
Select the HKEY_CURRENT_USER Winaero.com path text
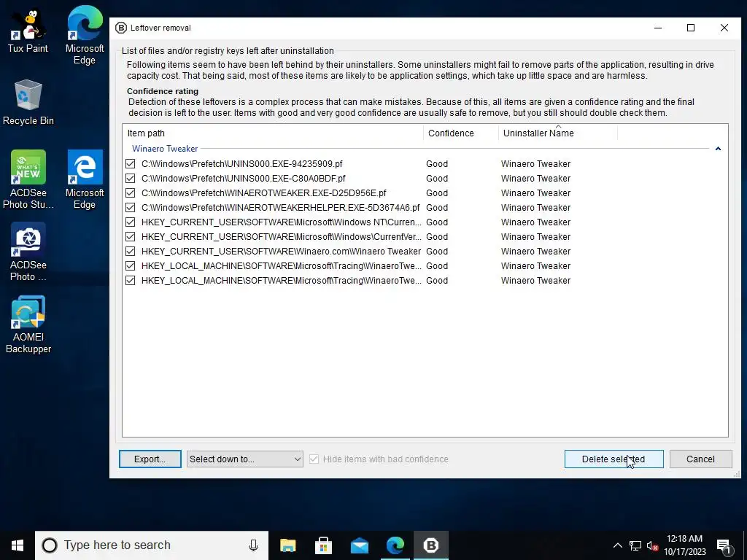[x=281, y=252]
